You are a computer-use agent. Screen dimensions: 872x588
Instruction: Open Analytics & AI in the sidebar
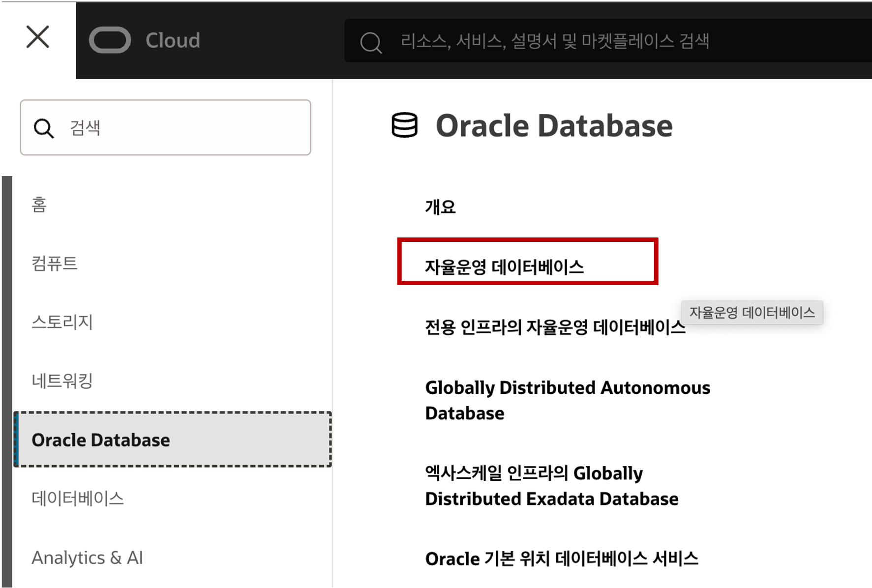pos(87,558)
